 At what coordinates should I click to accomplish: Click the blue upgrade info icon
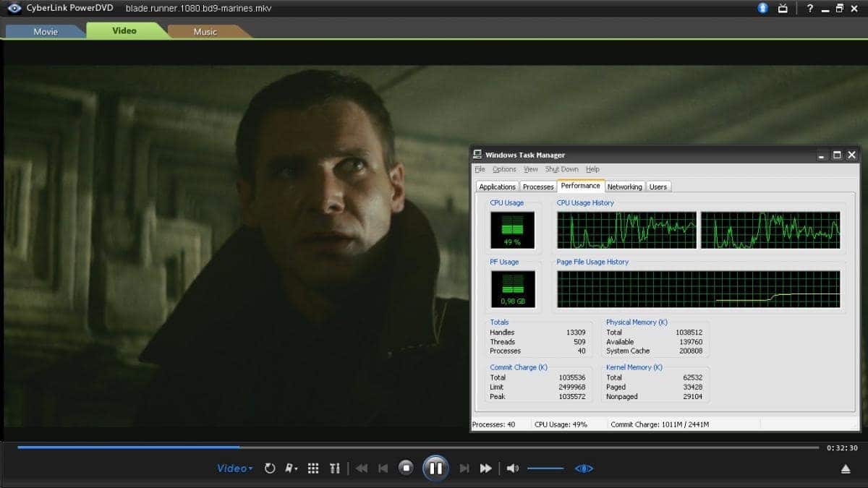pyautogui.click(x=762, y=8)
